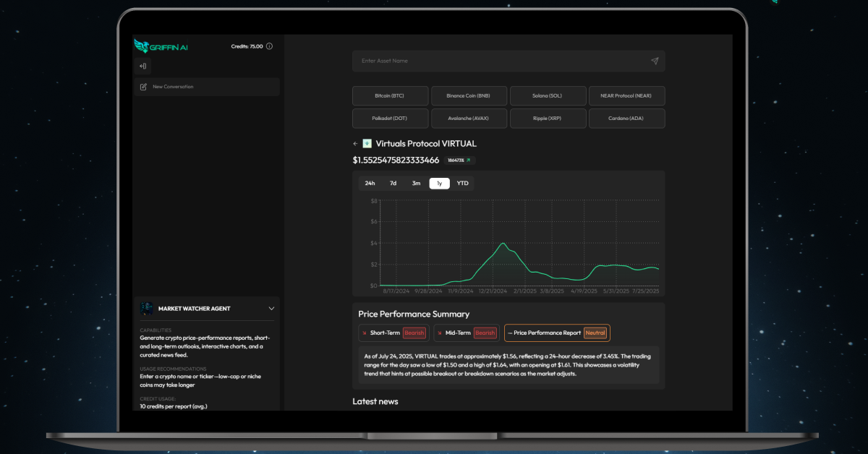The height and width of the screenshot is (454, 868).
Task: Open the Mid-Term Bearish tab
Action: click(x=467, y=333)
